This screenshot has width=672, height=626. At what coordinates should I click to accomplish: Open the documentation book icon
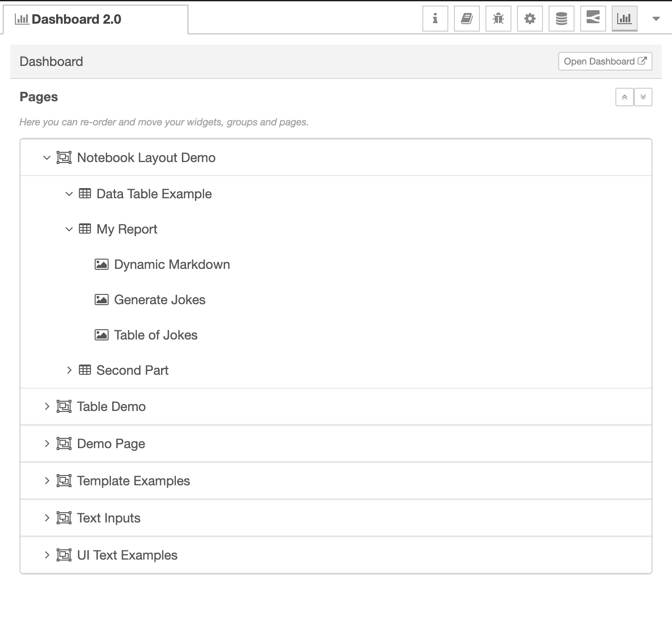pyautogui.click(x=466, y=19)
